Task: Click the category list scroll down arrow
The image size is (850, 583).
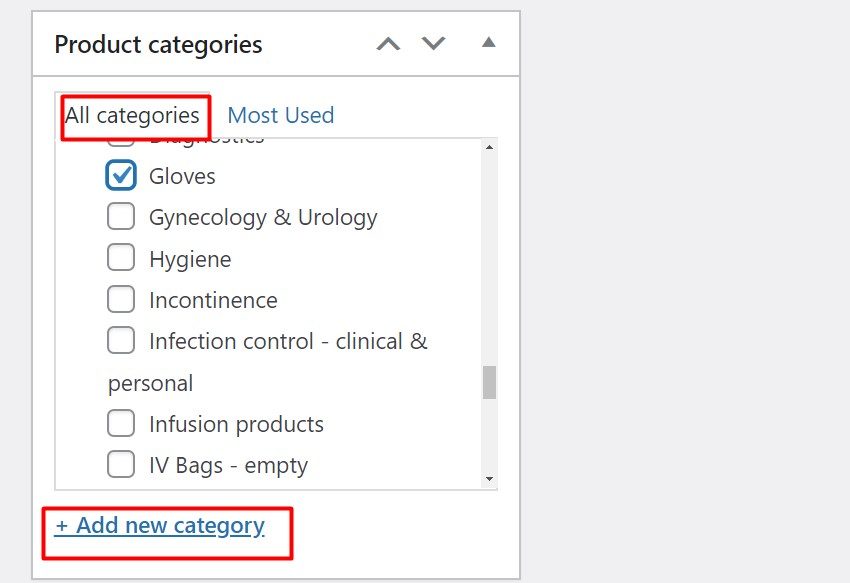Action: [489, 479]
